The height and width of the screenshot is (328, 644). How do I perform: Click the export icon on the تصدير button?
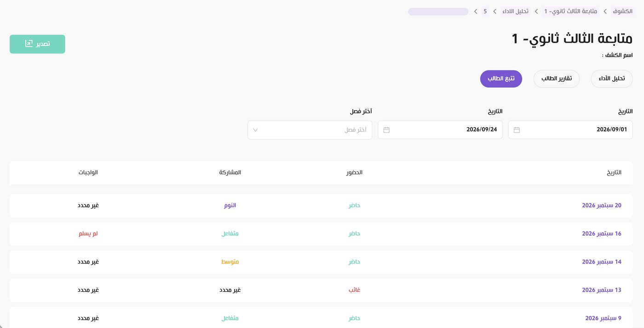(x=29, y=44)
